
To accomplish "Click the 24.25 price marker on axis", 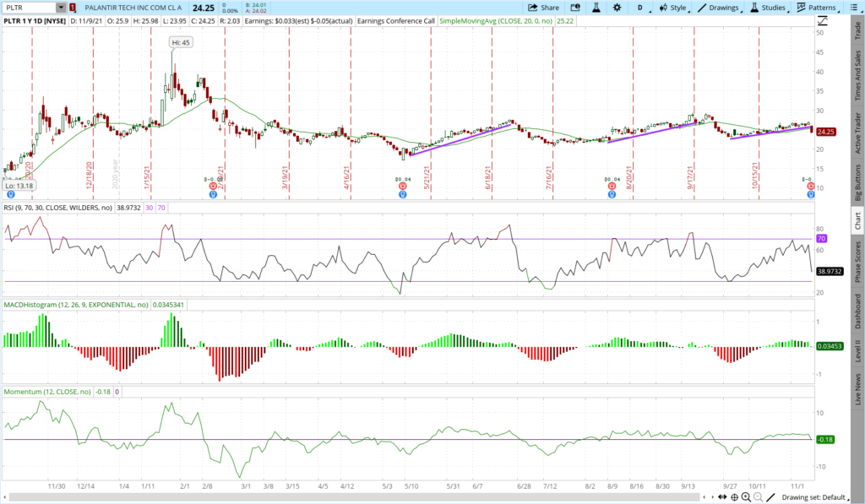I will [826, 132].
